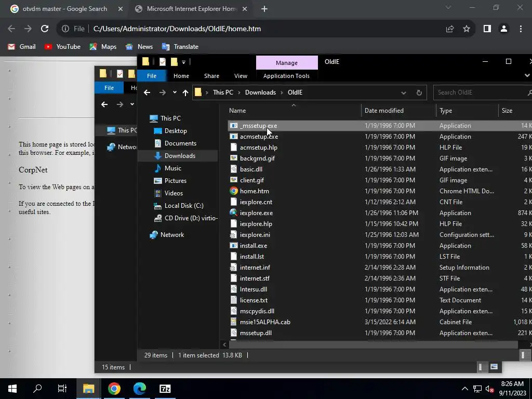Expand the Explorer ribbon chevron
The image size is (532, 399).
(527, 75)
